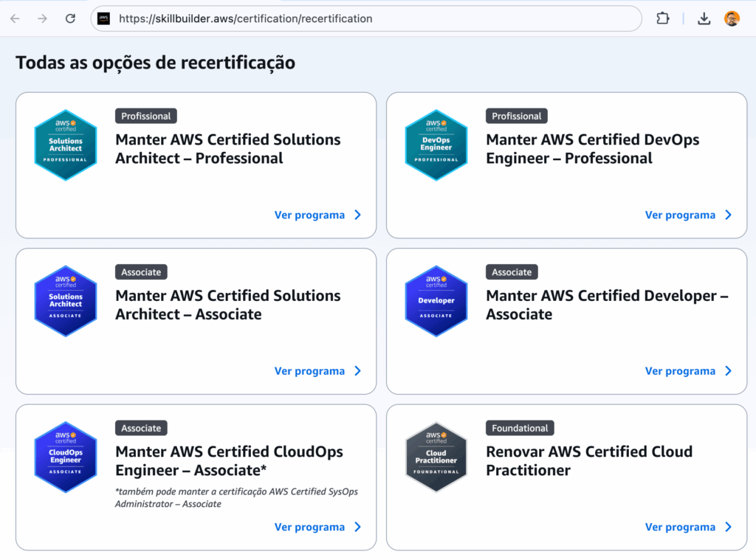Click Profissional tag on DevOps Engineer card
The height and width of the screenshot is (560, 756).
(516, 116)
